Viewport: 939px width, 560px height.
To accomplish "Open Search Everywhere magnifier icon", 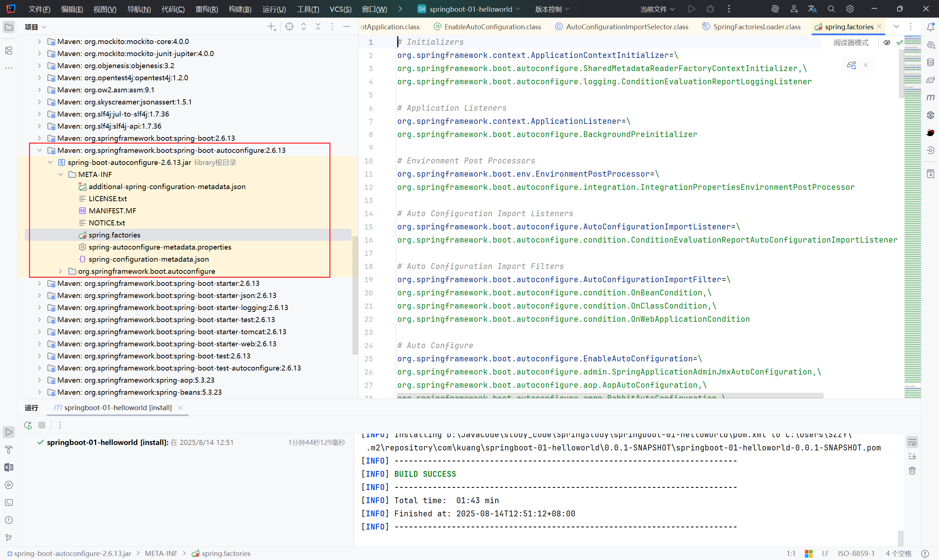I will (x=831, y=9).
